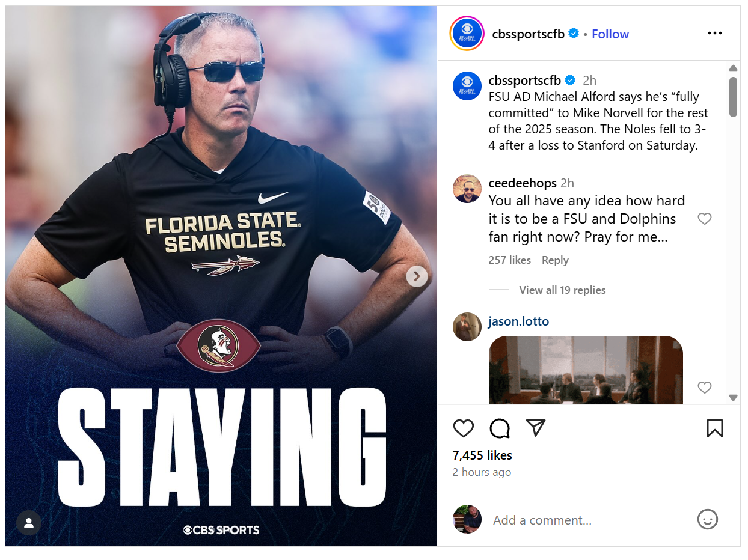Open the ceedeehops profile avatar
The image size is (748, 560).
[x=467, y=189]
